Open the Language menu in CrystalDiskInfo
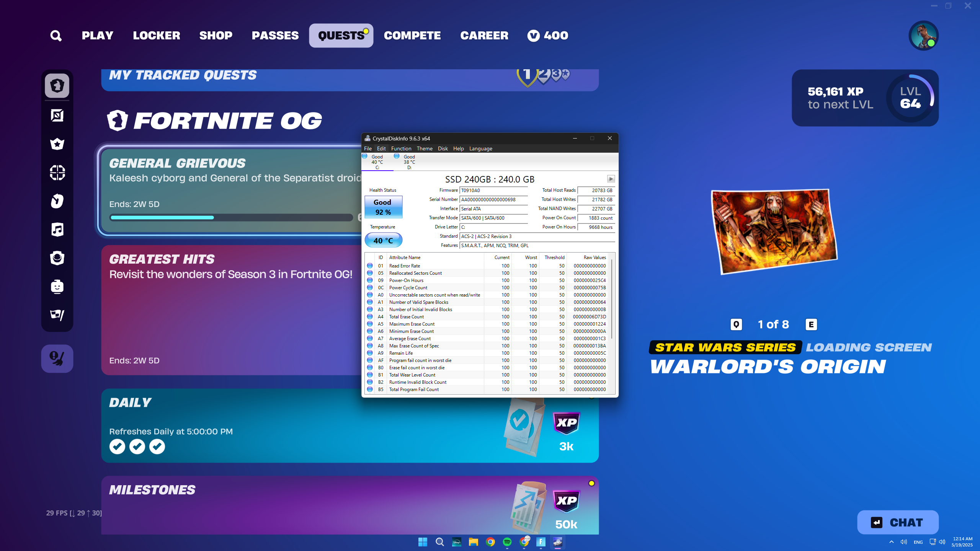Viewport: 980px width, 551px height. [x=480, y=149]
